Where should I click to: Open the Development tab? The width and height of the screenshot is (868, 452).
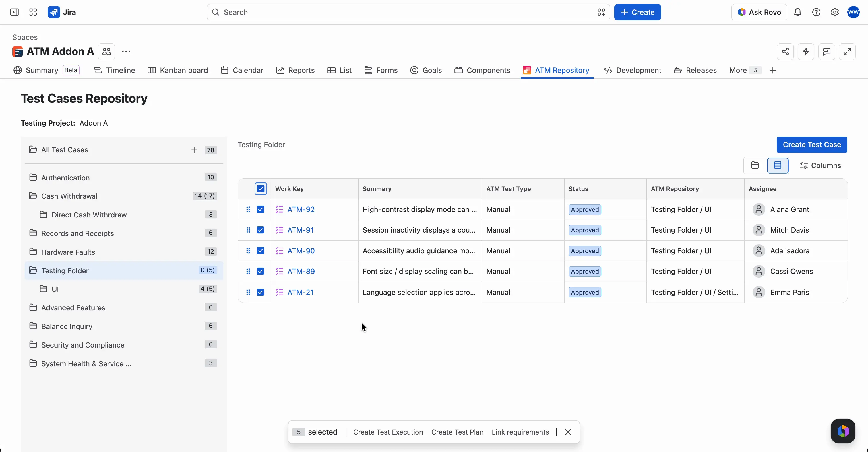tap(632, 70)
